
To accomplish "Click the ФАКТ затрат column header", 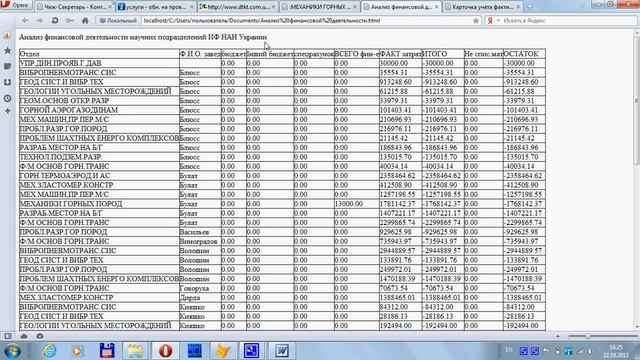I will click(x=401, y=54).
